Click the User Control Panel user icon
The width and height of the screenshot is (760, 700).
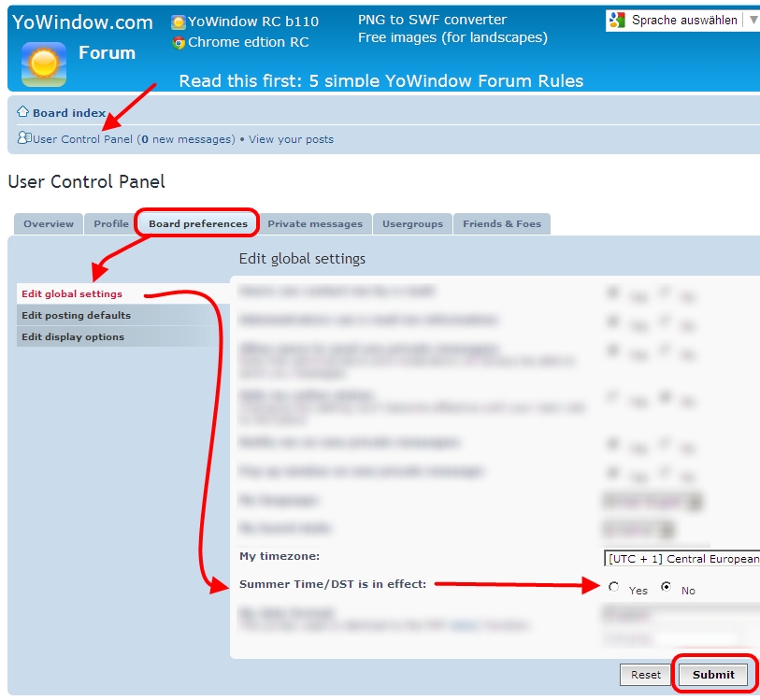coord(23,139)
